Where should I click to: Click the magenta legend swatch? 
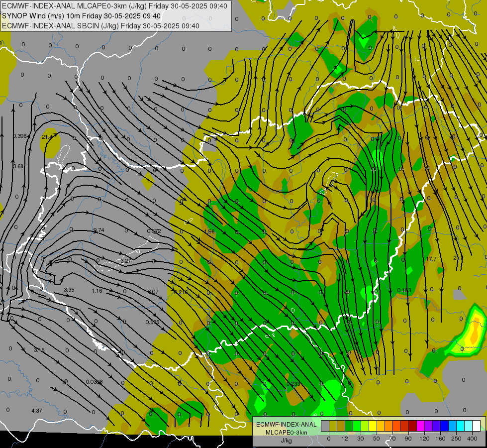point(421,426)
